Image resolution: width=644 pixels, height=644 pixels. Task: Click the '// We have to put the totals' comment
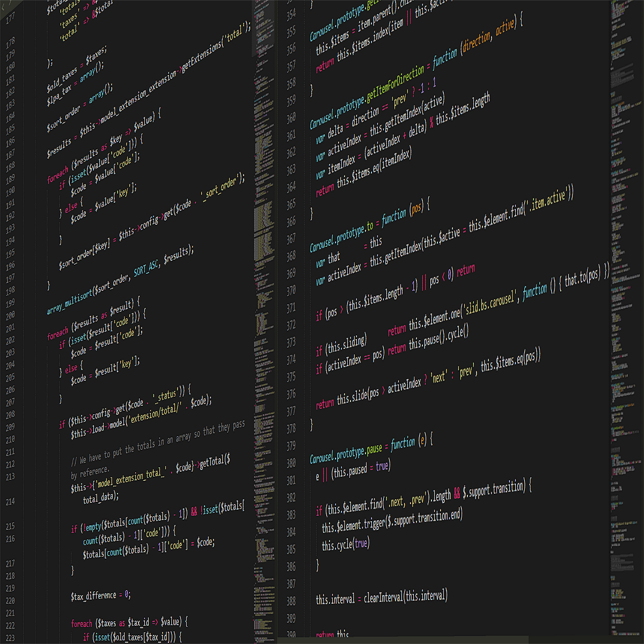click(x=158, y=443)
